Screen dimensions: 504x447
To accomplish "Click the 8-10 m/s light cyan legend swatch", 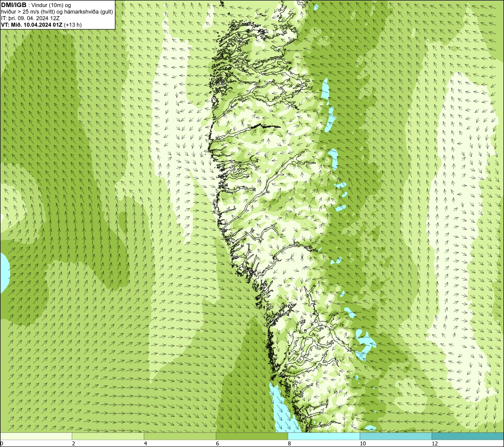I will pos(324,436).
